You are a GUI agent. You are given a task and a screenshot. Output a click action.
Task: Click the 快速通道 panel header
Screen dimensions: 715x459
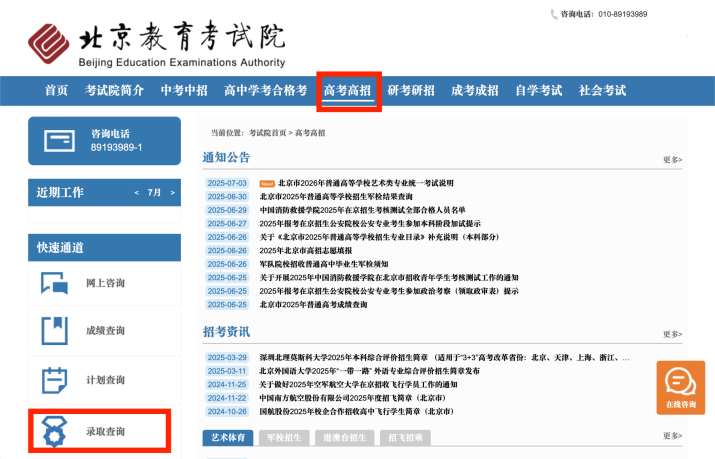[x=104, y=248]
